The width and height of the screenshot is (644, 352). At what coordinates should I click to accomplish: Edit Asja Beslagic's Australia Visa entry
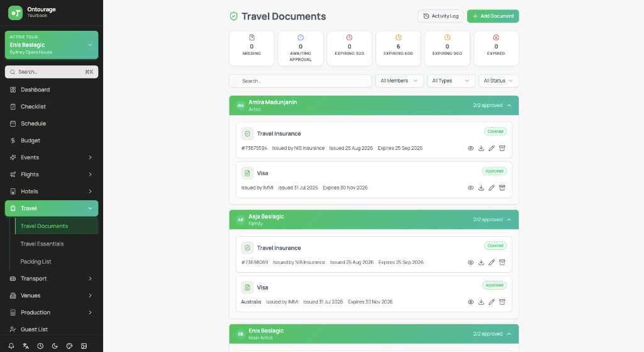pyautogui.click(x=492, y=302)
